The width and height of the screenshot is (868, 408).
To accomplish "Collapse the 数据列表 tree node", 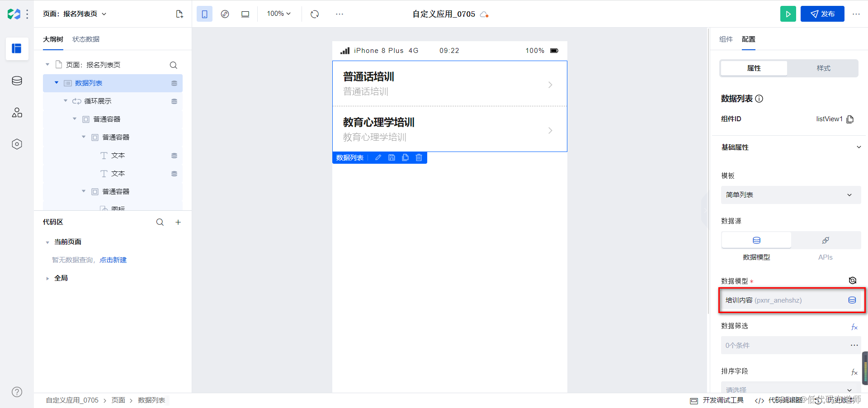I will (57, 83).
